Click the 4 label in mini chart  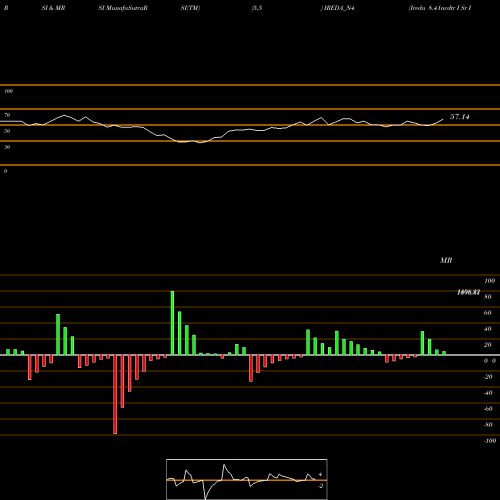coord(320,474)
